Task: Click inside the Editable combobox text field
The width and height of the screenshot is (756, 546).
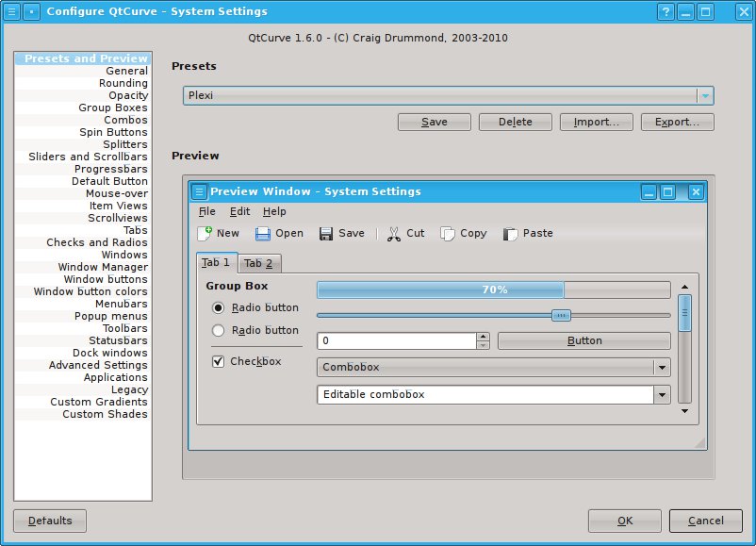Action: (x=485, y=395)
